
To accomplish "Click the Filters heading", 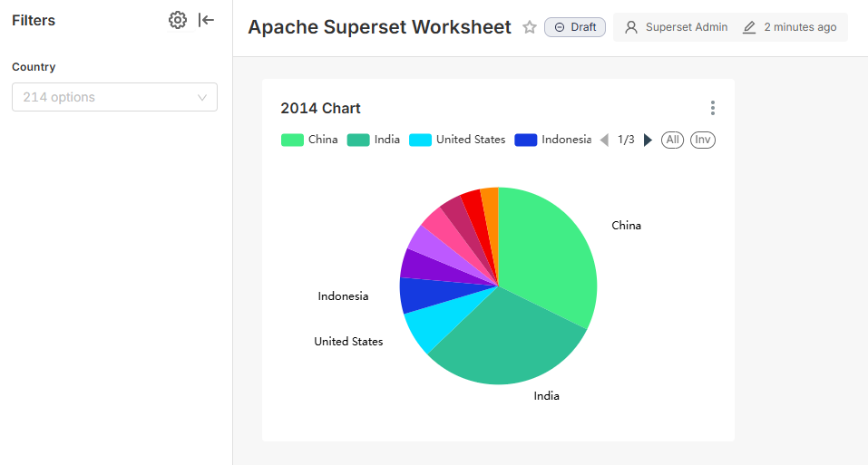I will pyautogui.click(x=34, y=21).
